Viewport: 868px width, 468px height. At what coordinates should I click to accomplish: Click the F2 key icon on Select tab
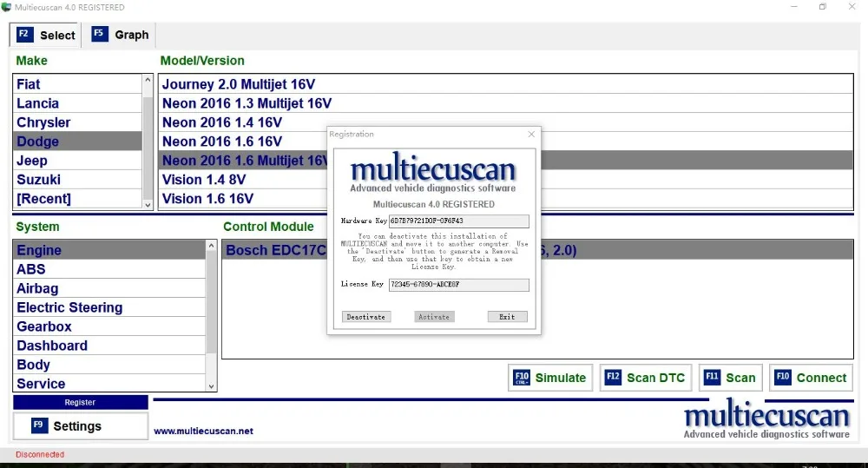[x=24, y=35]
